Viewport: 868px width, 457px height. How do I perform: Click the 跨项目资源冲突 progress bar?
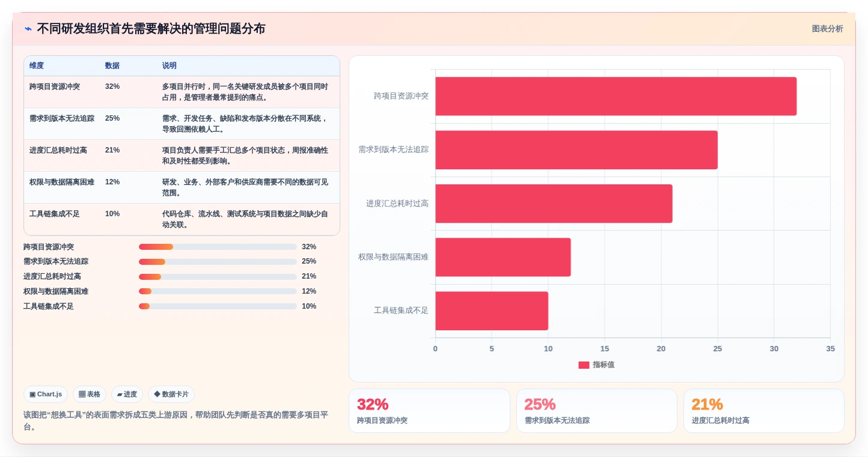(x=218, y=247)
